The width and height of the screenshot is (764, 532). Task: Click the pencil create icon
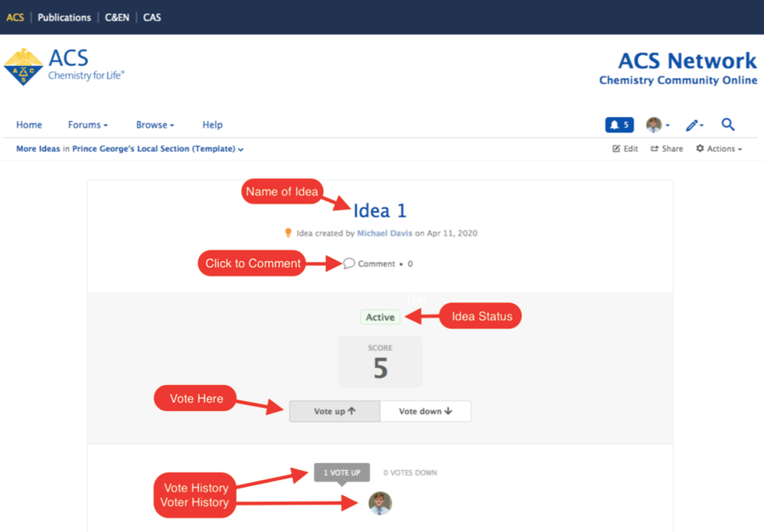693,125
